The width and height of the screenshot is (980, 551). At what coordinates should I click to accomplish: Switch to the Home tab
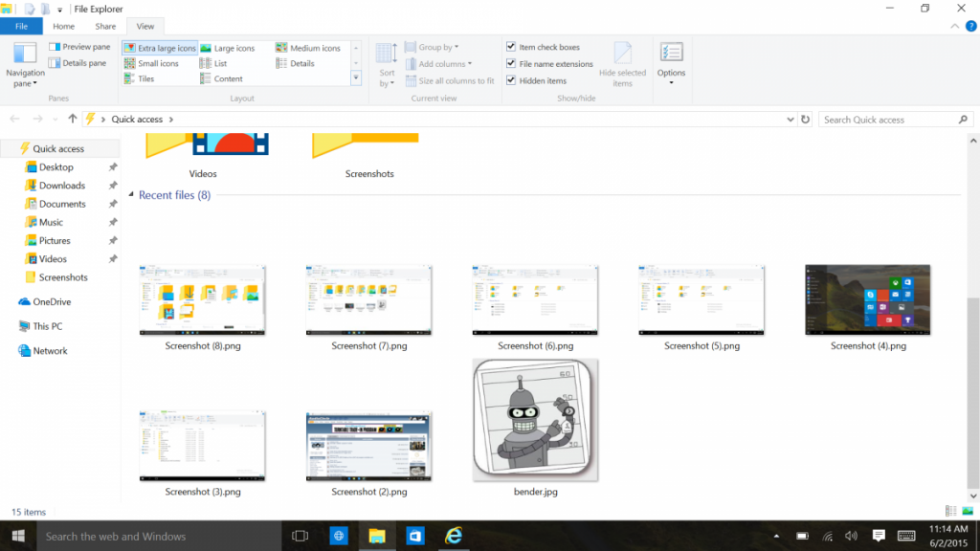[64, 26]
